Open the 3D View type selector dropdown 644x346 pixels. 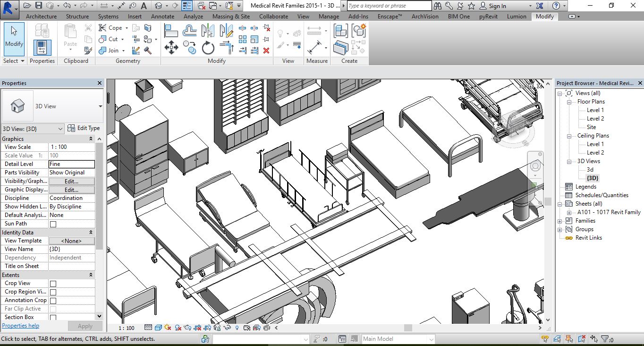coord(100,106)
